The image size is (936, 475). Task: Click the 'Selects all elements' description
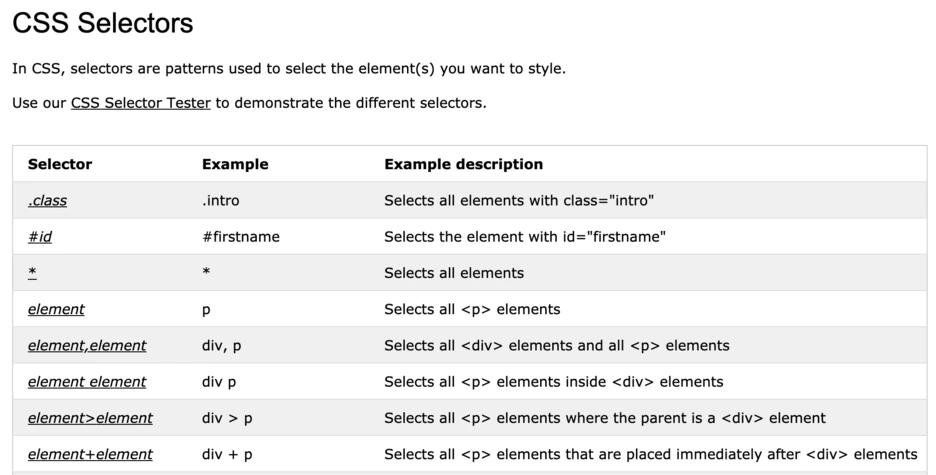pos(454,273)
